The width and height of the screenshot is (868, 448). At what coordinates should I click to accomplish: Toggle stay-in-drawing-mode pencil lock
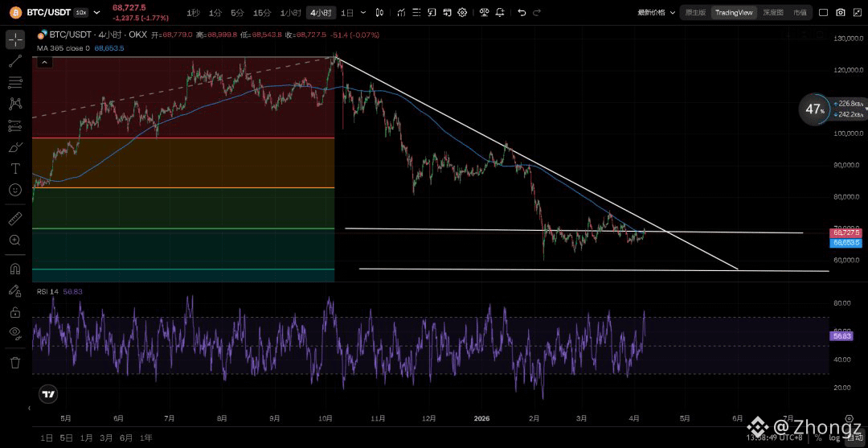(x=15, y=290)
